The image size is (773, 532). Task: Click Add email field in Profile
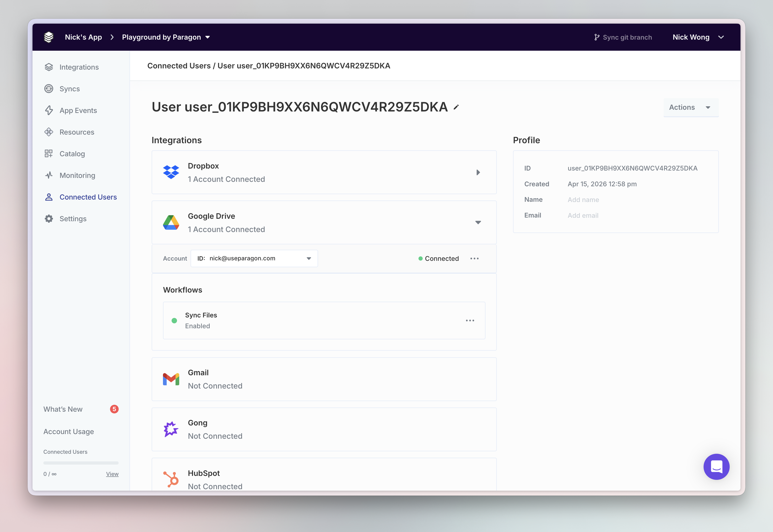(583, 215)
